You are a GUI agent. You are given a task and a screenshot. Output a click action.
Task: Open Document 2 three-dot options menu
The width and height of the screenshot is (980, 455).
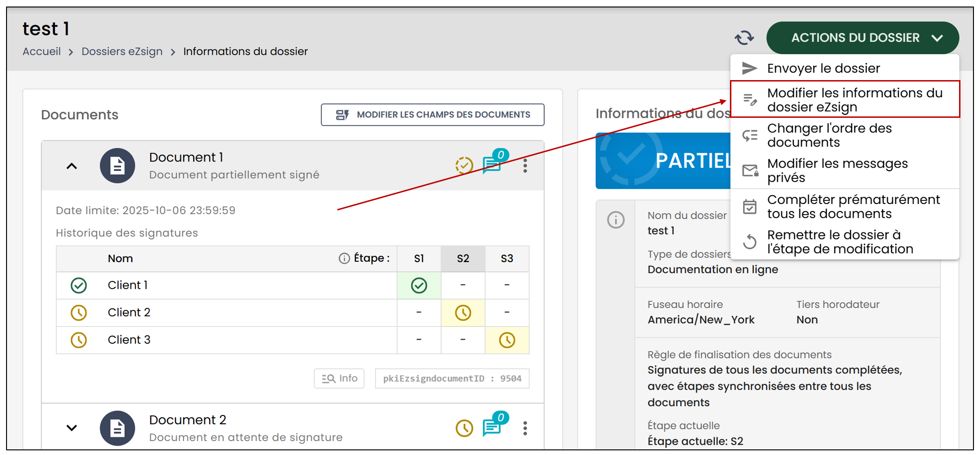pyautogui.click(x=525, y=428)
